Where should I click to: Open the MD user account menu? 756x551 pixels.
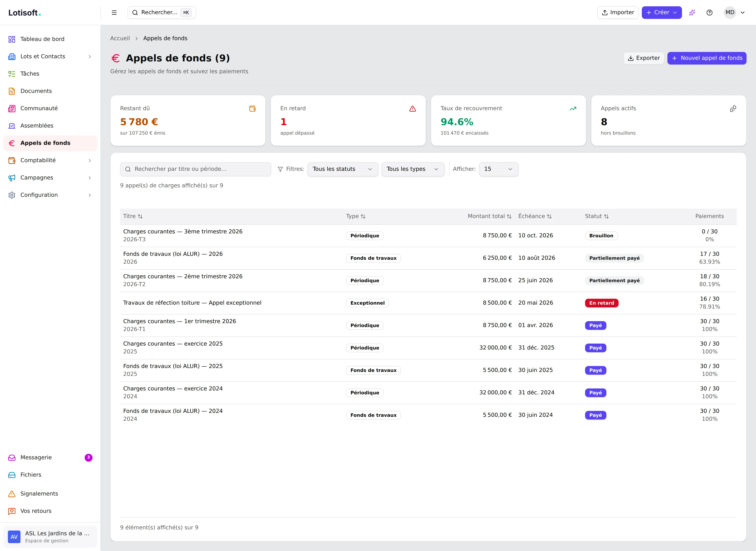pos(734,13)
